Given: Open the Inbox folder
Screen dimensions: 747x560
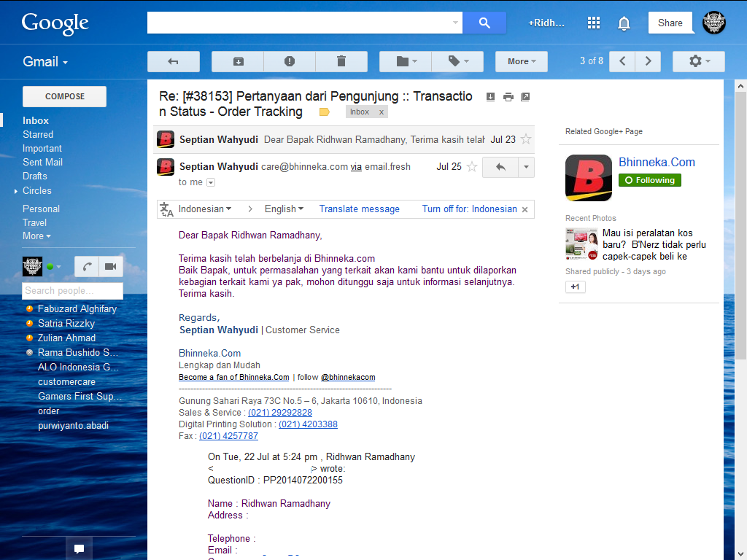Looking at the screenshot, I should point(36,120).
